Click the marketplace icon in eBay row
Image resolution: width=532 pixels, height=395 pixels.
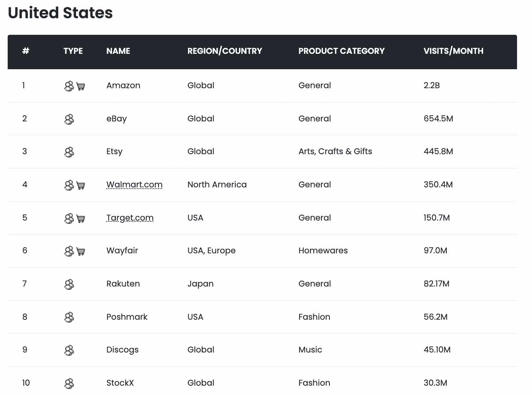69,119
